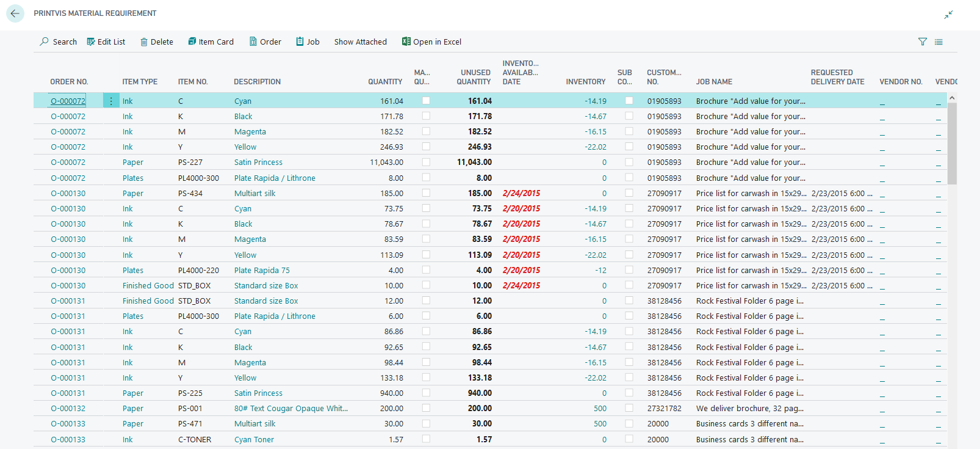Click the Search magnifier icon
Screen dimensions: 980x449
point(45,42)
